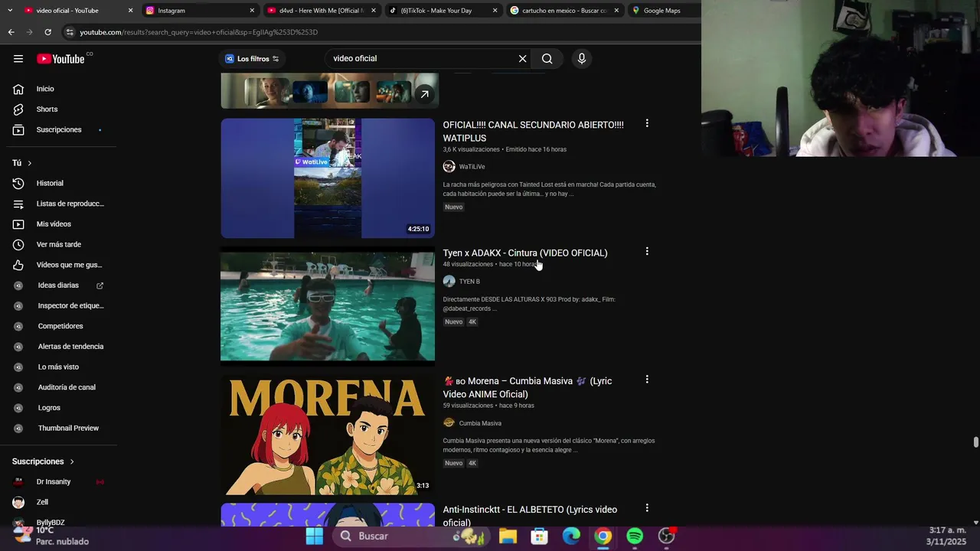Open options for Anti-Instinctkt video
980x551 pixels.
click(x=647, y=507)
